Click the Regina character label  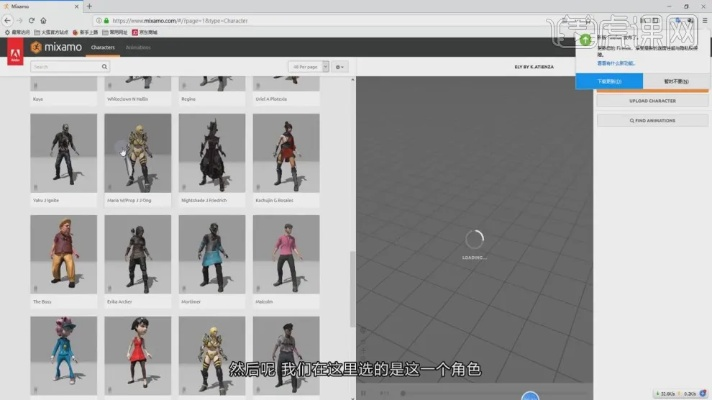(188, 99)
